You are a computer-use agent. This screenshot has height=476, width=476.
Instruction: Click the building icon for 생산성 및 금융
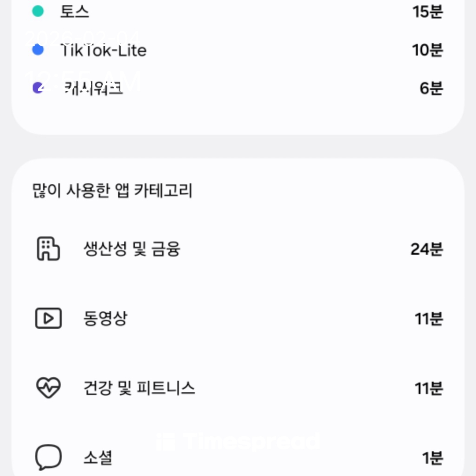(x=48, y=249)
